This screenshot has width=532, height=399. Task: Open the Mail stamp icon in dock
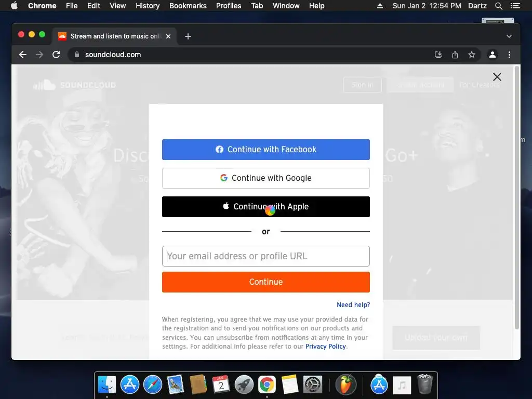(176, 385)
